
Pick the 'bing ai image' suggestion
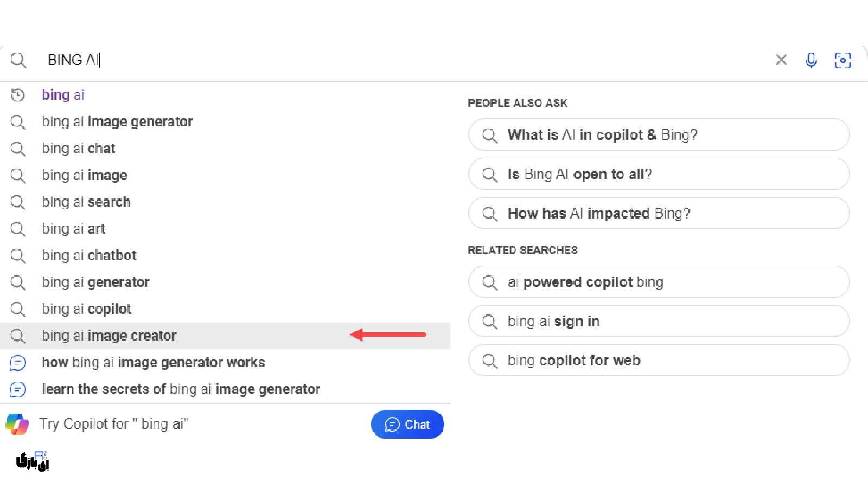point(225,175)
